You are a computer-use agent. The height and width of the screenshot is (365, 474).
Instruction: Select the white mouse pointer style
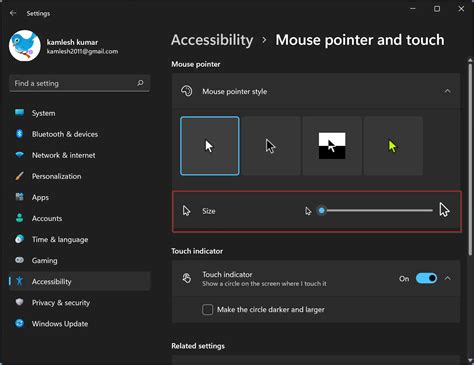pos(210,146)
